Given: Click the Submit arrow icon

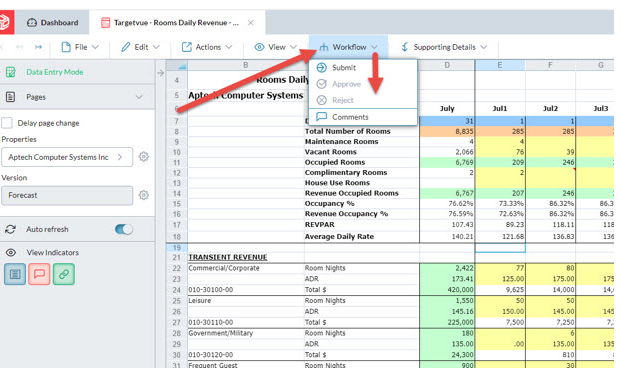Looking at the screenshot, I should pos(321,68).
